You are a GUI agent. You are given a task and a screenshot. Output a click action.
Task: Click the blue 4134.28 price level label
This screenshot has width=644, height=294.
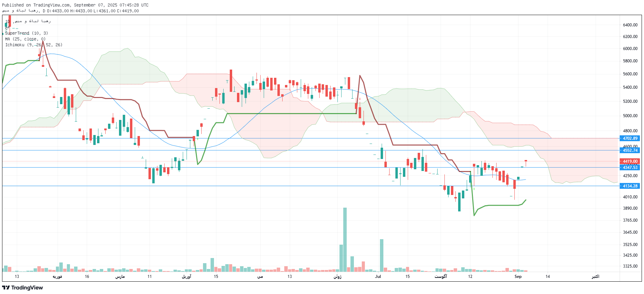pyautogui.click(x=630, y=186)
